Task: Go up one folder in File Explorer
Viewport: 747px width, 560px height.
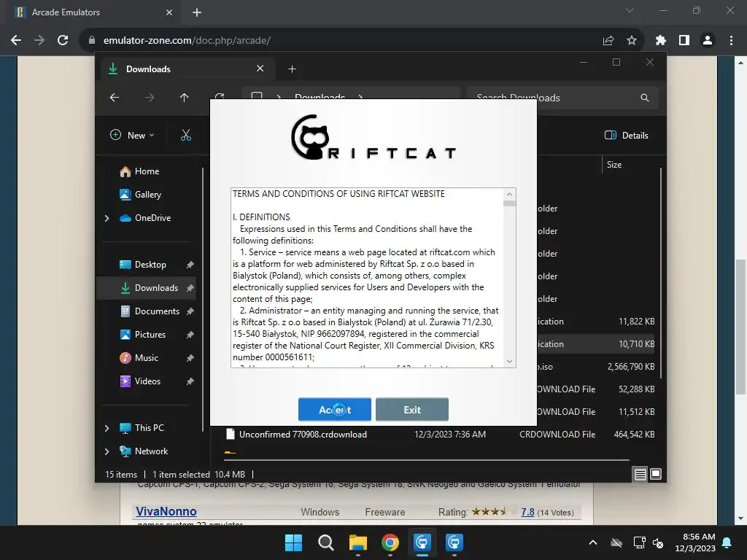Action: (x=185, y=98)
